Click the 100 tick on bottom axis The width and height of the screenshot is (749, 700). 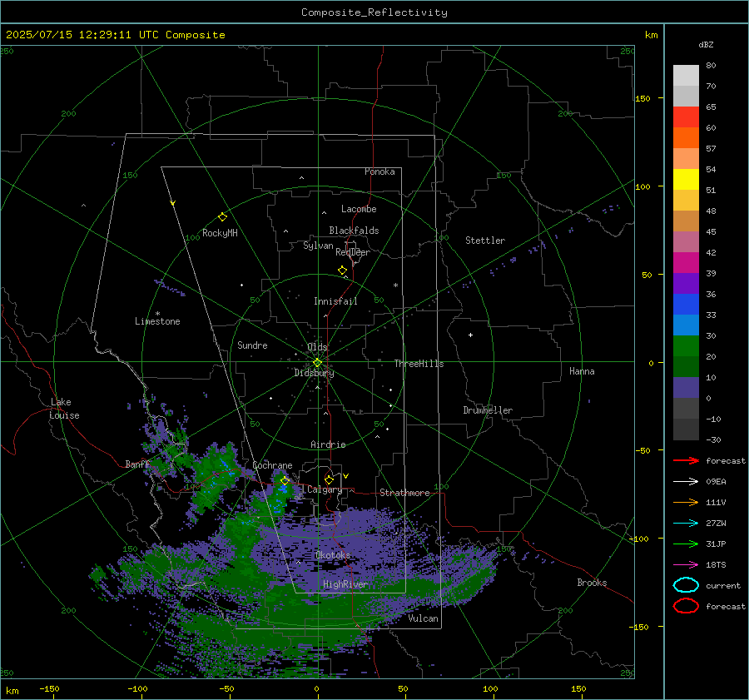(490, 688)
